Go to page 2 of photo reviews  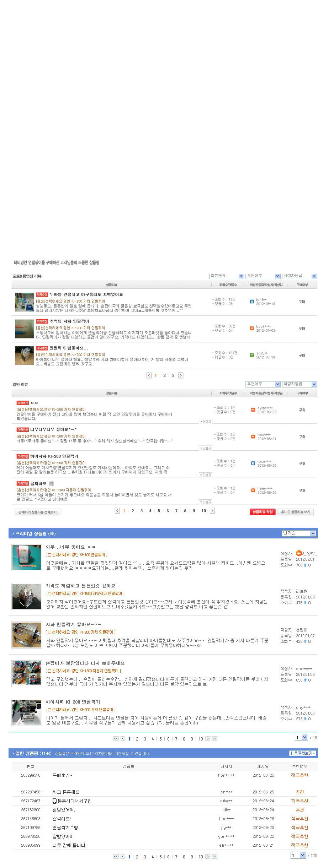pyautogui.click(x=164, y=375)
